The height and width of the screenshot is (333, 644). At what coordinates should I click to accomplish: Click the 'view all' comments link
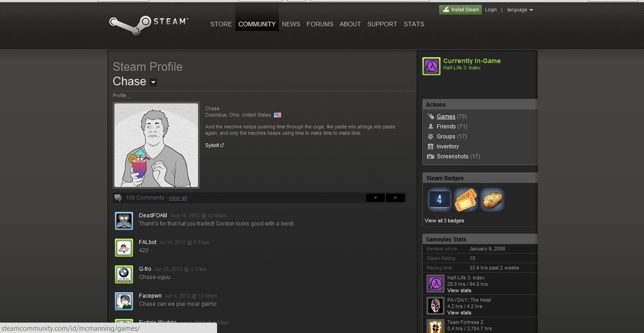click(x=178, y=198)
